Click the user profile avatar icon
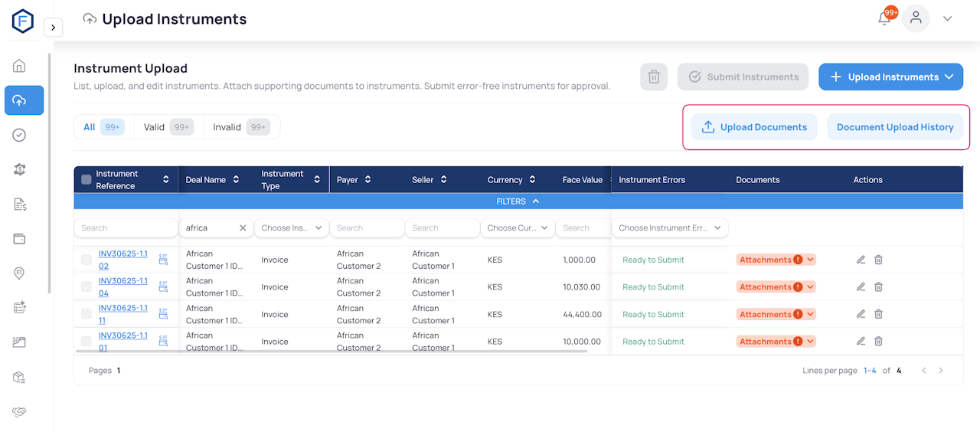Screen dimensions: 980x432 916,18
